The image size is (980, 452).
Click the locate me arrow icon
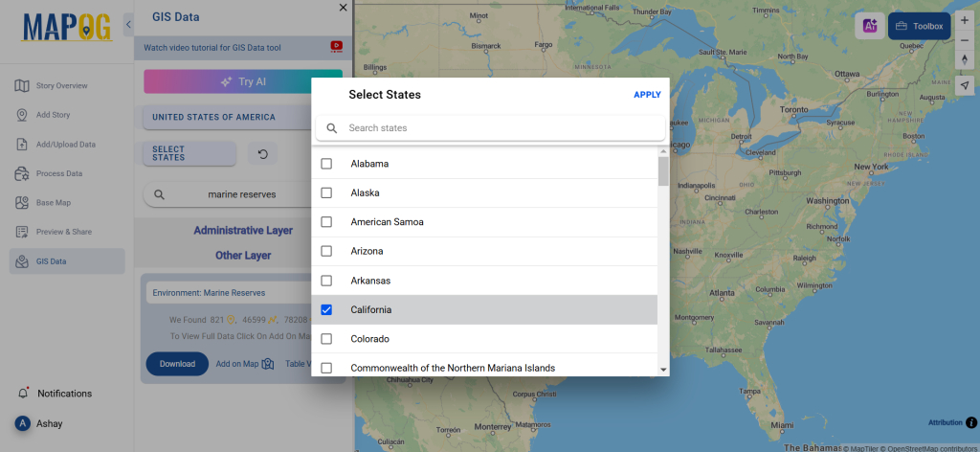965,85
